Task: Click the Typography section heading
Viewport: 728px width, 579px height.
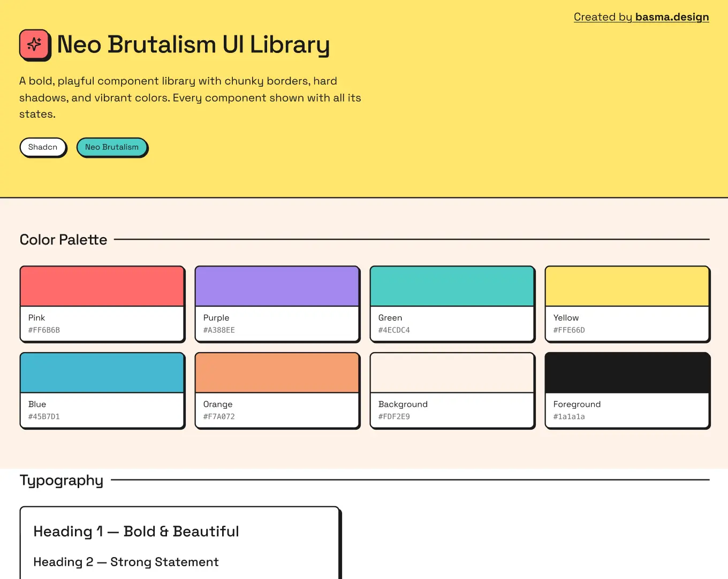Action: [61, 480]
